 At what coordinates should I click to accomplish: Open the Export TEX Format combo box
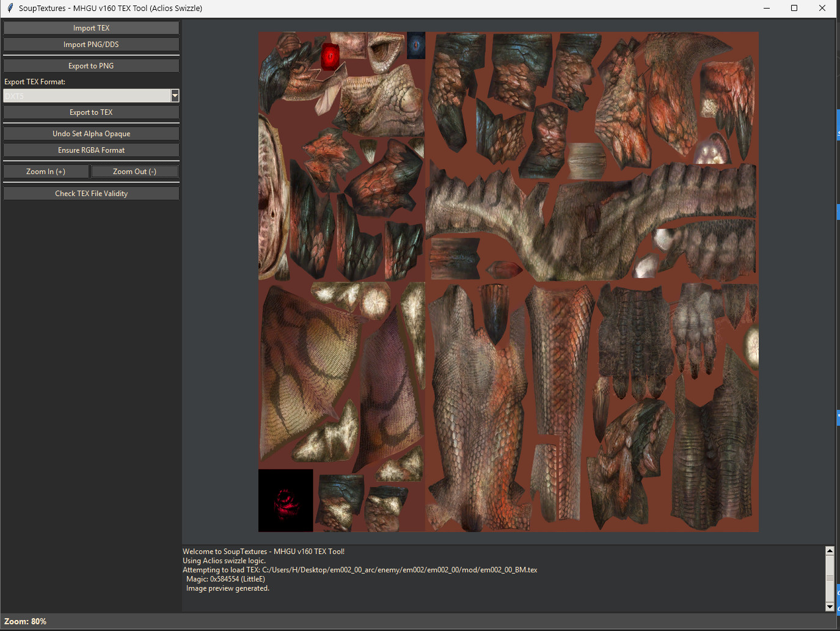click(x=86, y=96)
